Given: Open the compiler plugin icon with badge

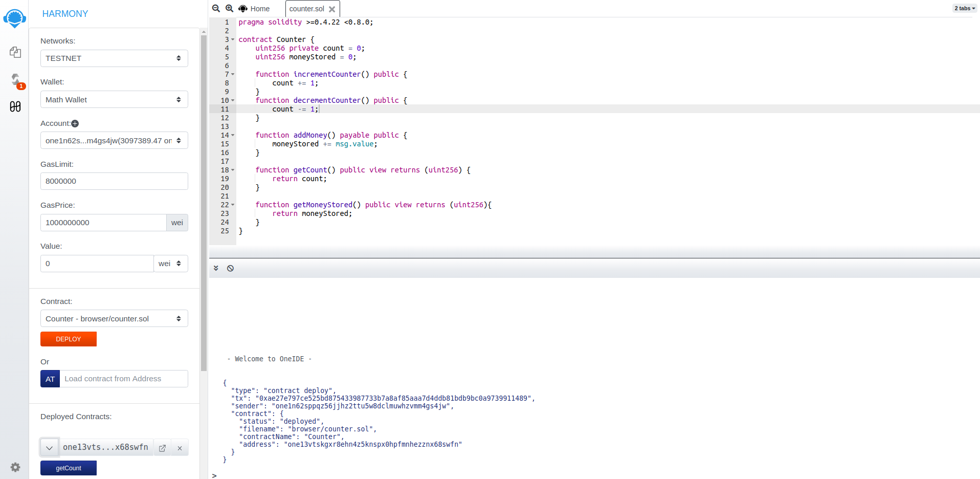Looking at the screenshot, I should pyautogui.click(x=16, y=80).
